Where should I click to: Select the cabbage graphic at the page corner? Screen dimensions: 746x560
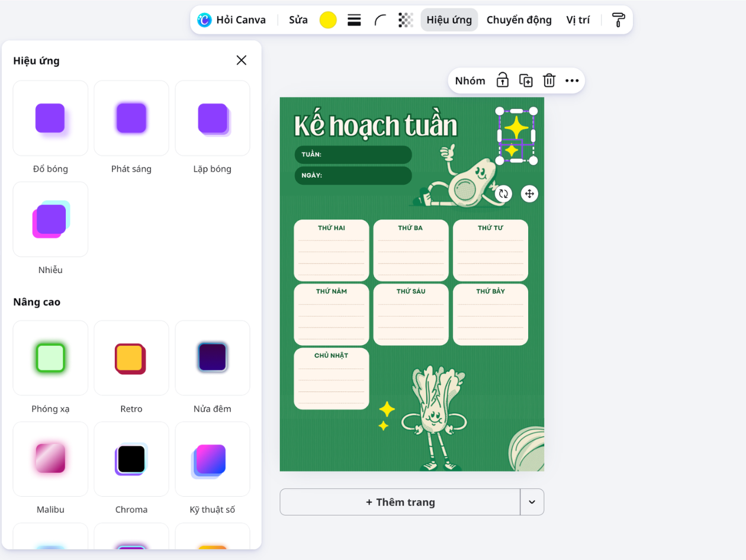(527, 449)
